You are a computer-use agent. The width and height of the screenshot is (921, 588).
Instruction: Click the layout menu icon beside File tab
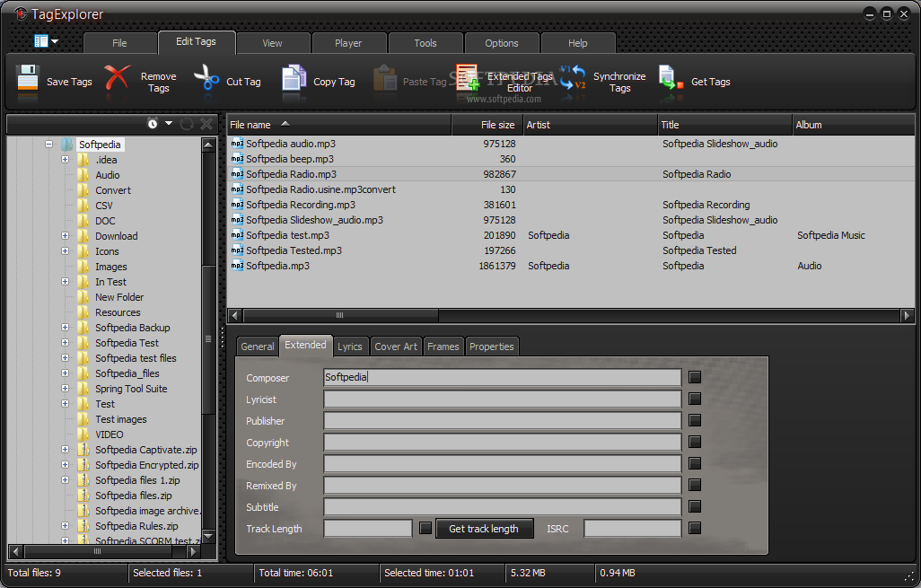(41, 41)
